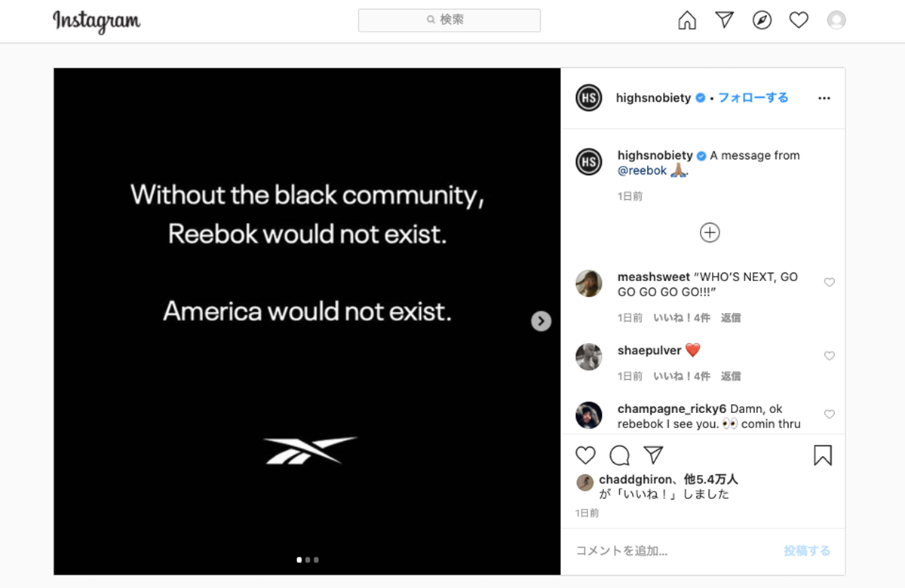Click the 検索 search field
The height and width of the screenshot is (588, 905).
click(x=449, y=20)
